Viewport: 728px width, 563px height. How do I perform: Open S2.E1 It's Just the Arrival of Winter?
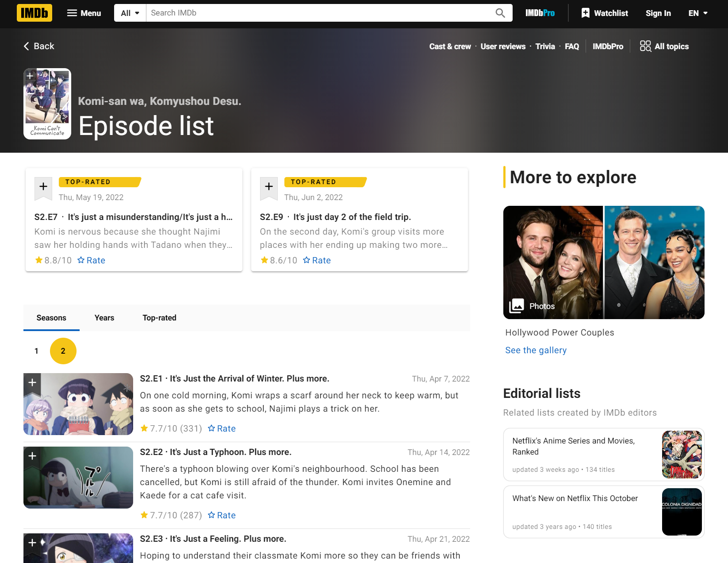[234, 379]
